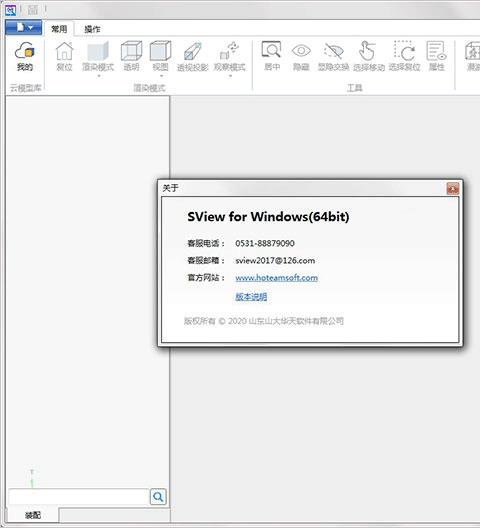Click the SView for Windows(64bit) heading

pos(268,217)
